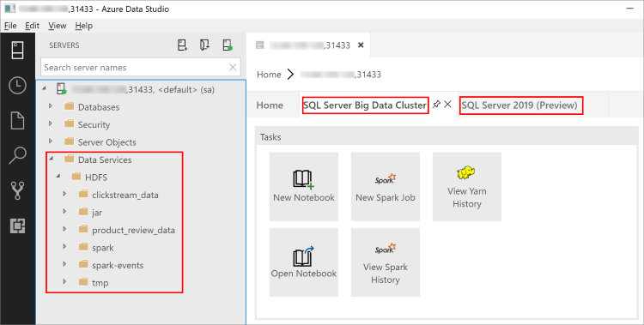Expand the Security folder
644x325 pixels.
pos(51,123)
